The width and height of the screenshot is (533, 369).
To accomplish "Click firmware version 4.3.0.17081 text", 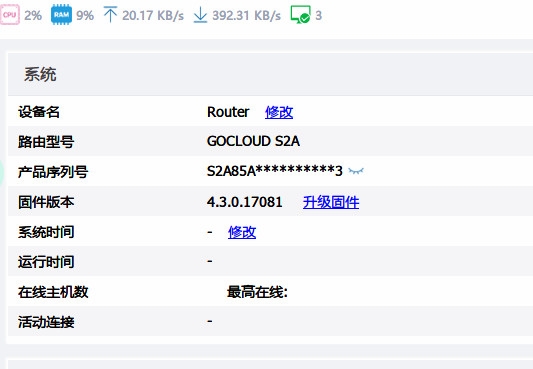I will 244,202.
